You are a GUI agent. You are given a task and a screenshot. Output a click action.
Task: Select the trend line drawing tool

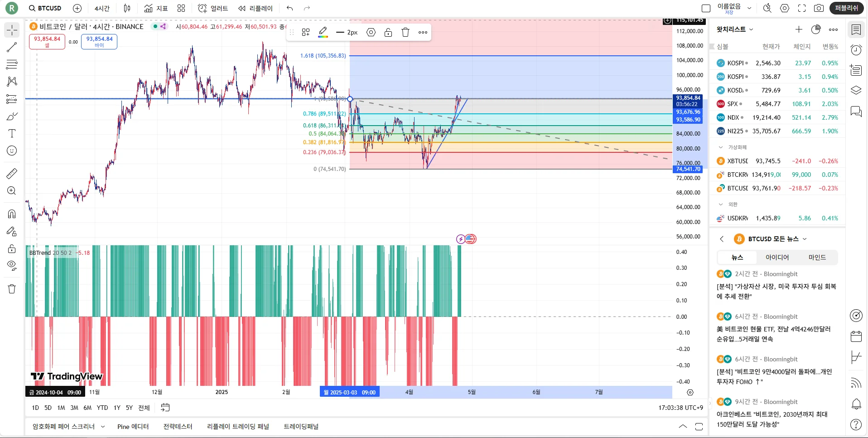coord(12,47)
